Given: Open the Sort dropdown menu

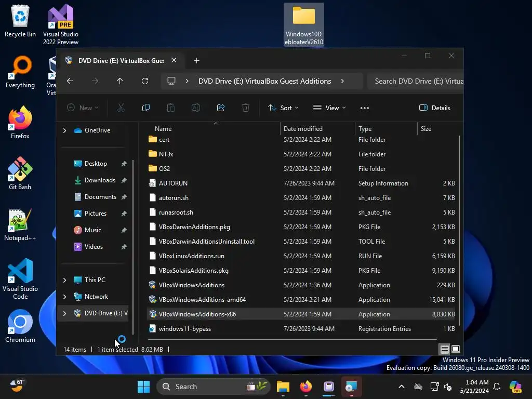Looking at the screenshot, I should pos(283,108).
